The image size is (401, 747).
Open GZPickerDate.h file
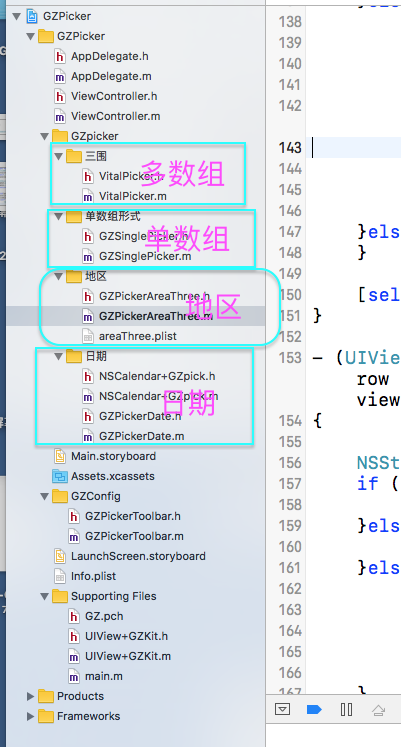(x=140, y=416)
